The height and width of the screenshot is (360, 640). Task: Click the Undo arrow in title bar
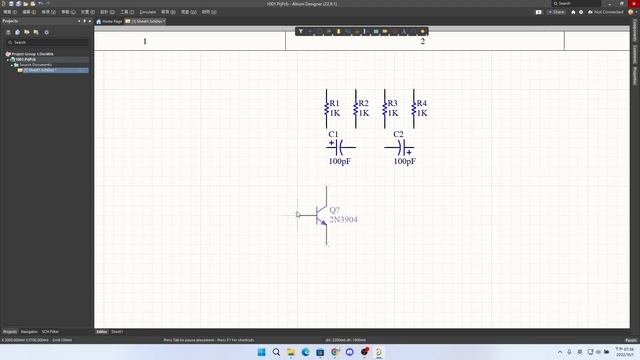coord(41,3)
